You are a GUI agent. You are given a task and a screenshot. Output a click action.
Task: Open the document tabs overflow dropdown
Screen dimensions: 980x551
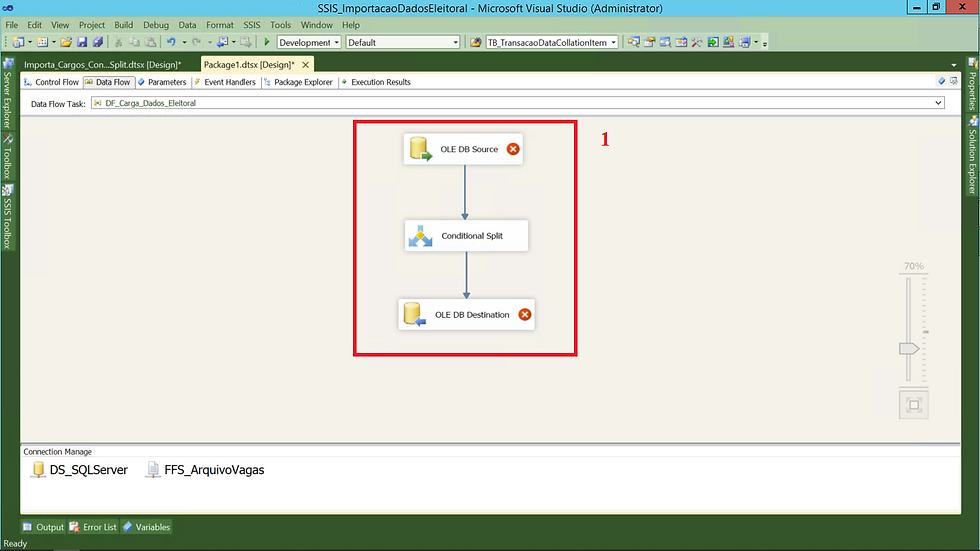pyautogui.click(x=954, y=65)
